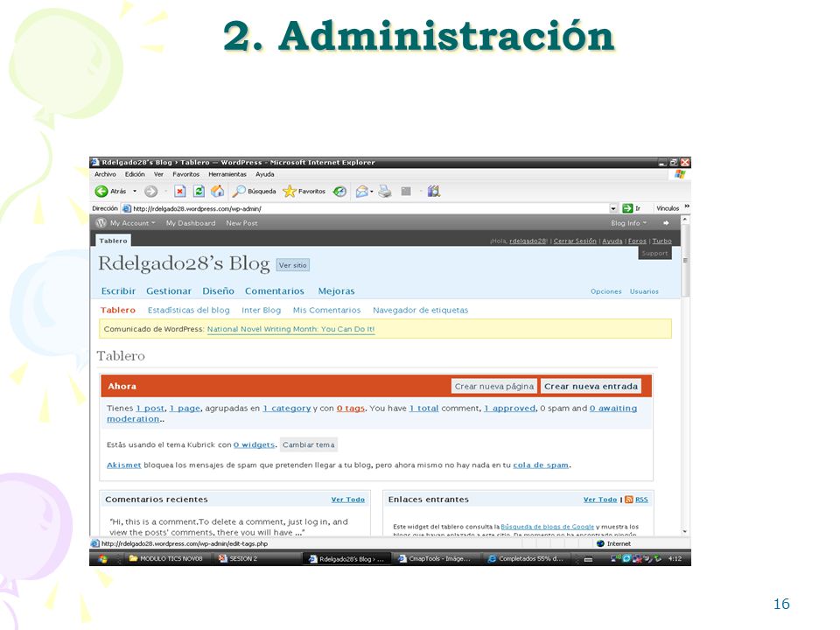Expand the Vínculos chevron
This screenshot has width=840, height=630.
687,206
